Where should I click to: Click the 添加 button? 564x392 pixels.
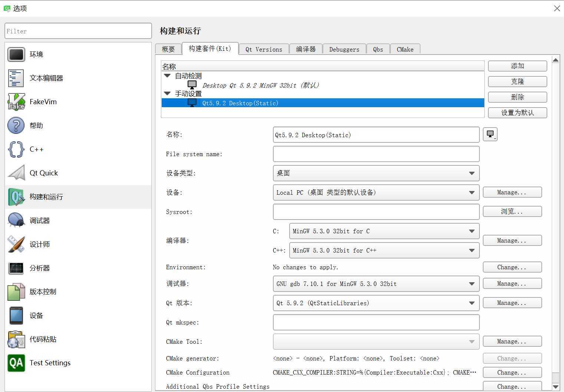(517, 66)
